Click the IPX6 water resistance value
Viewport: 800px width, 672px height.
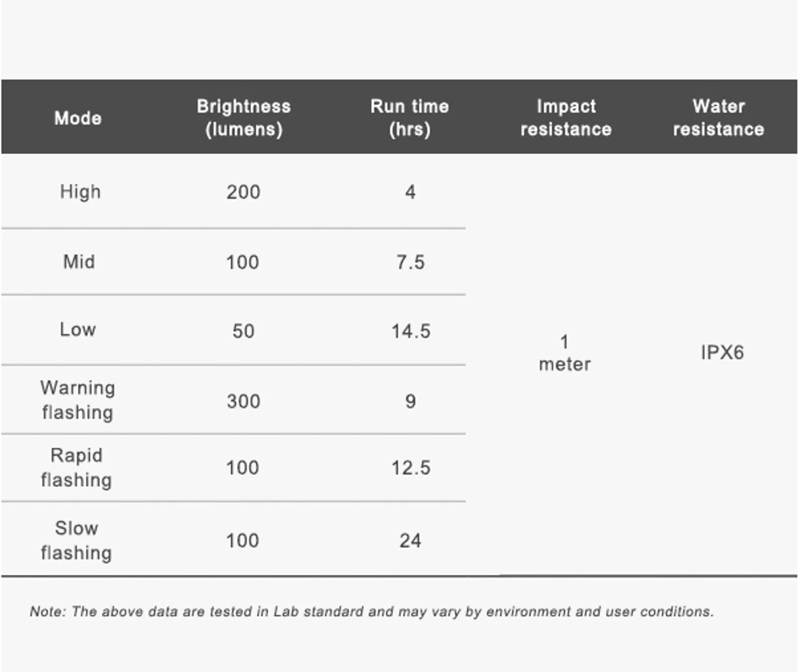pyautogui.click(x=722, y=353)
